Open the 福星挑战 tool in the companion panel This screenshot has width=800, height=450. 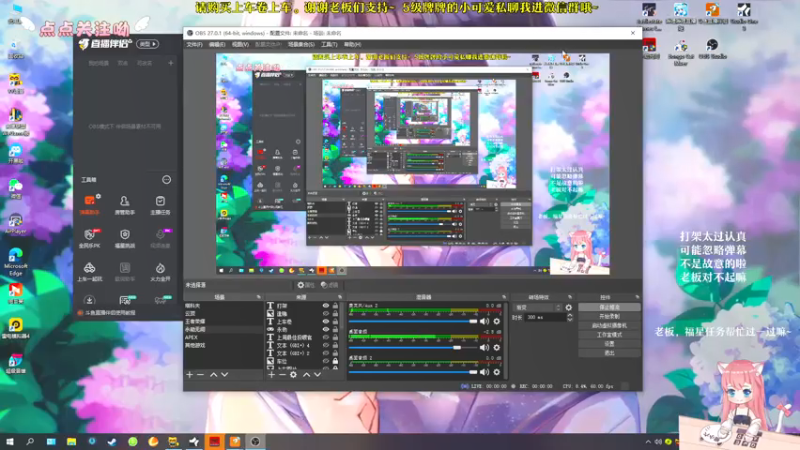pos(124,238)
